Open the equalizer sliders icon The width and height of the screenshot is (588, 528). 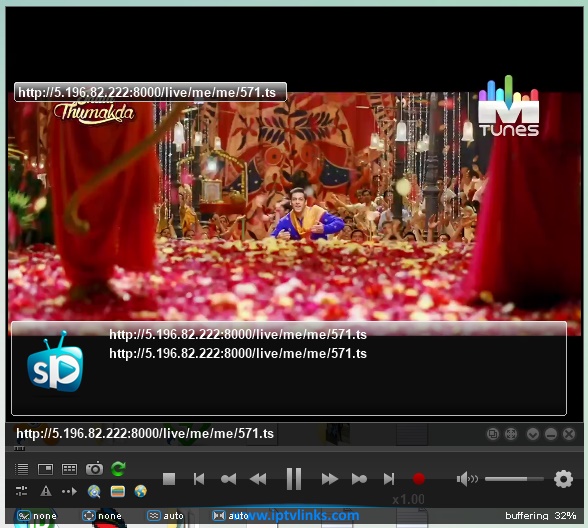point(21,491)
